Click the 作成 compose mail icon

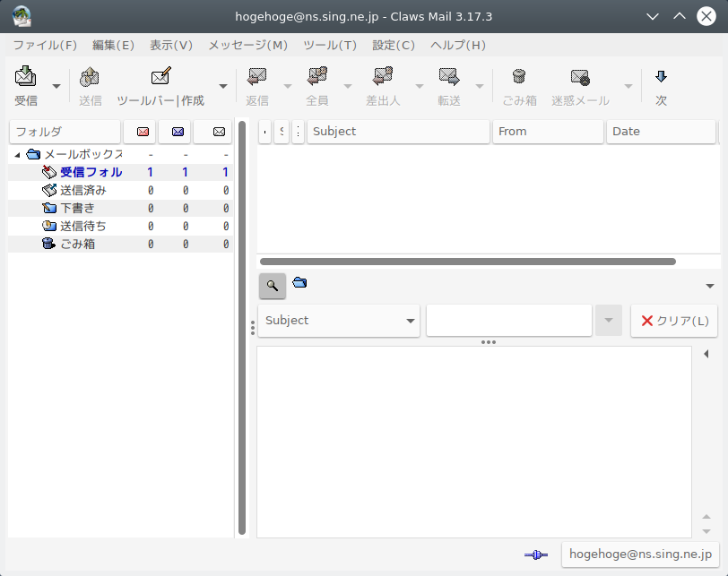[161, 77]
